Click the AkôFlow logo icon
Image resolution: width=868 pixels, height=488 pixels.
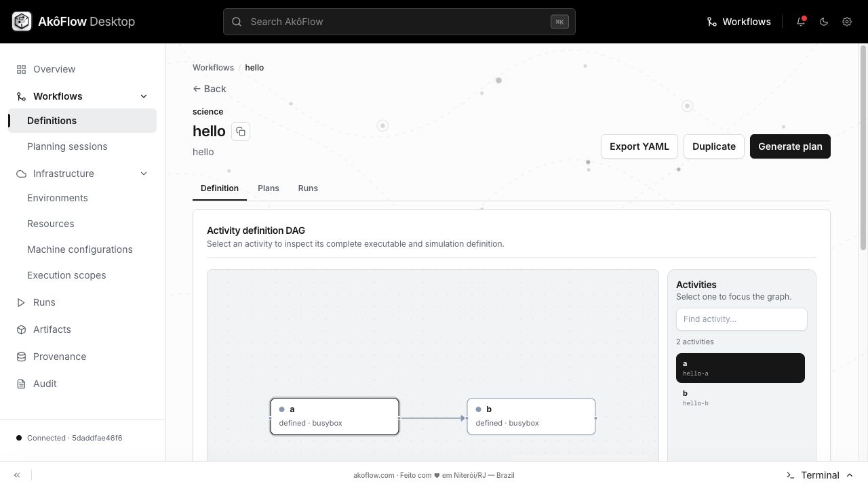(22, 22)
